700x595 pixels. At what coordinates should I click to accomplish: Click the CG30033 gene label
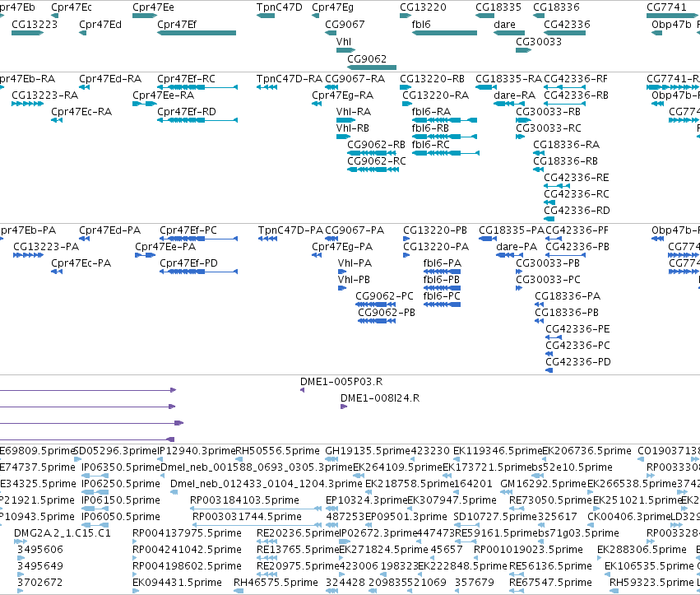pos(539,41)
